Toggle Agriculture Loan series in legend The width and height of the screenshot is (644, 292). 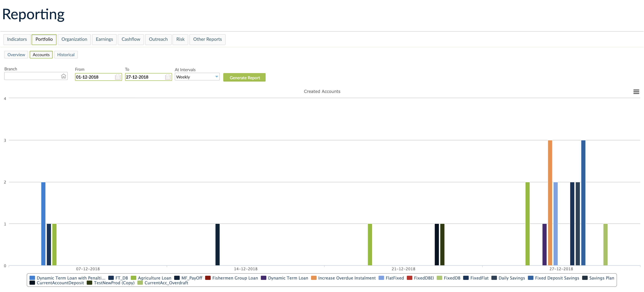point(154,278)
